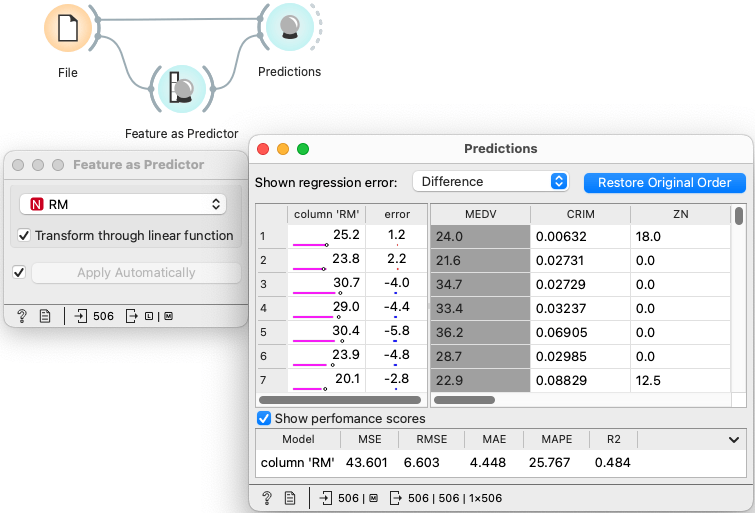Open help in Feature as Predictor window
The width and height of the screenshot is (755, 513).
pyautogui.click(x=22, y=316)
